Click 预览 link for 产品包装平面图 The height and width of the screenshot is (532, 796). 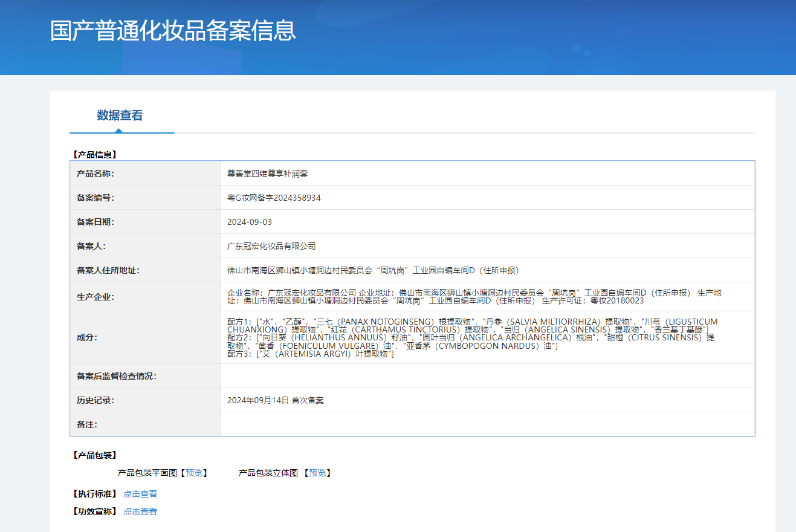tap(194, 473)
